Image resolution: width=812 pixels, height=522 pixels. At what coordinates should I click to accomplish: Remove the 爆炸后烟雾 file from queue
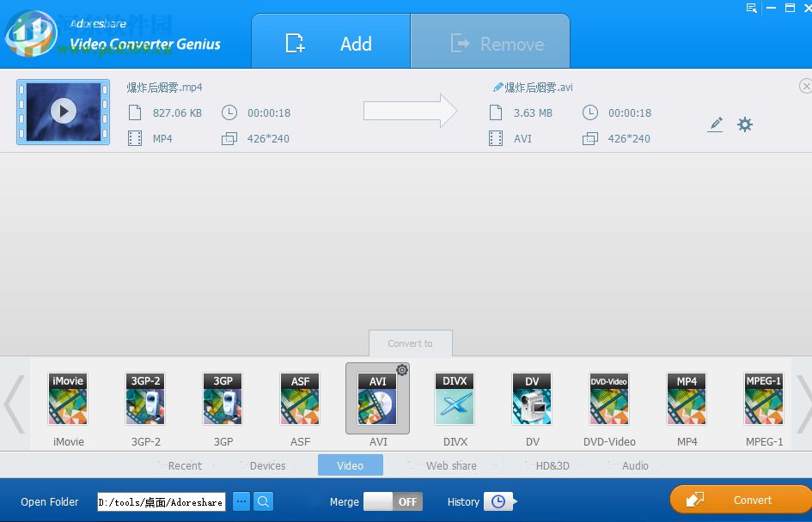click(x=805, y=86)
